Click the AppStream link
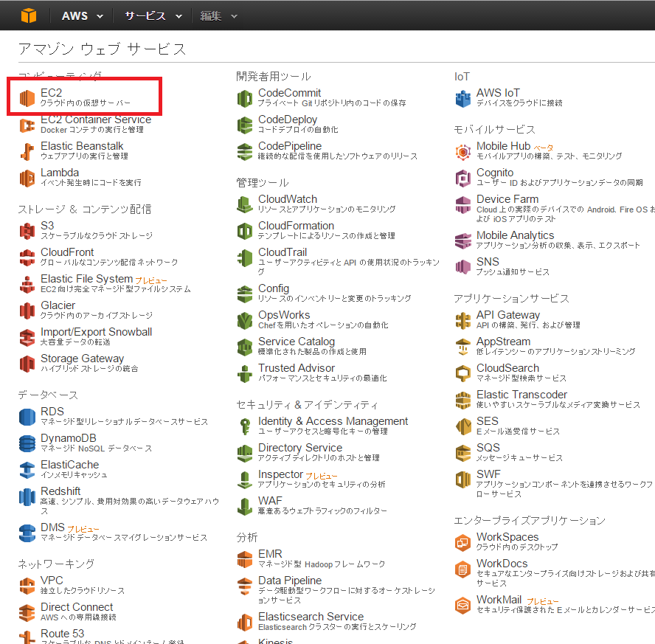 [503, 342]
